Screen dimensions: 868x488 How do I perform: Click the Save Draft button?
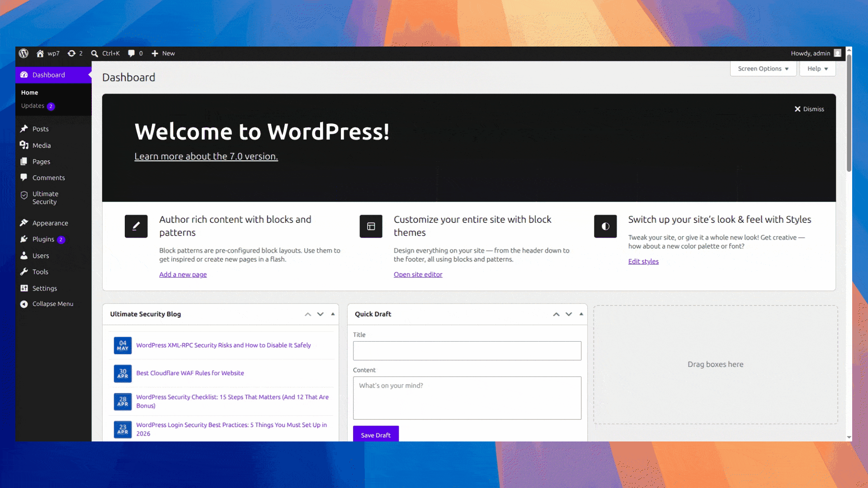point(376,434)
